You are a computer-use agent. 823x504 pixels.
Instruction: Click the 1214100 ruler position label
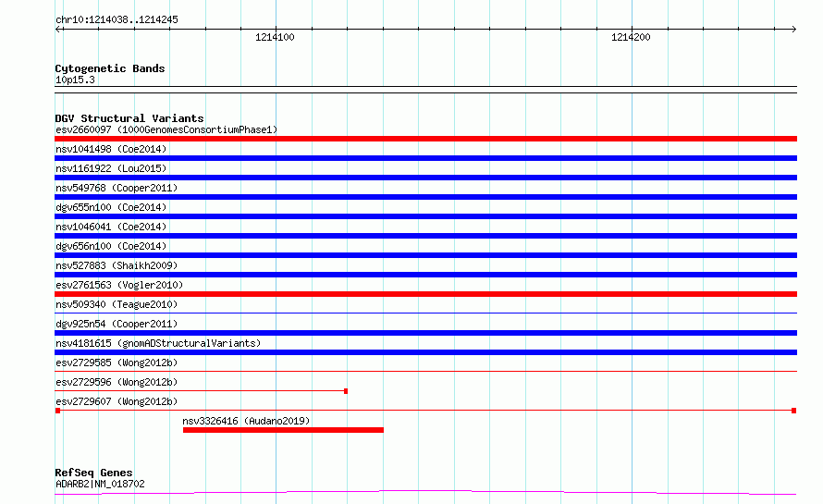(275, 37)
